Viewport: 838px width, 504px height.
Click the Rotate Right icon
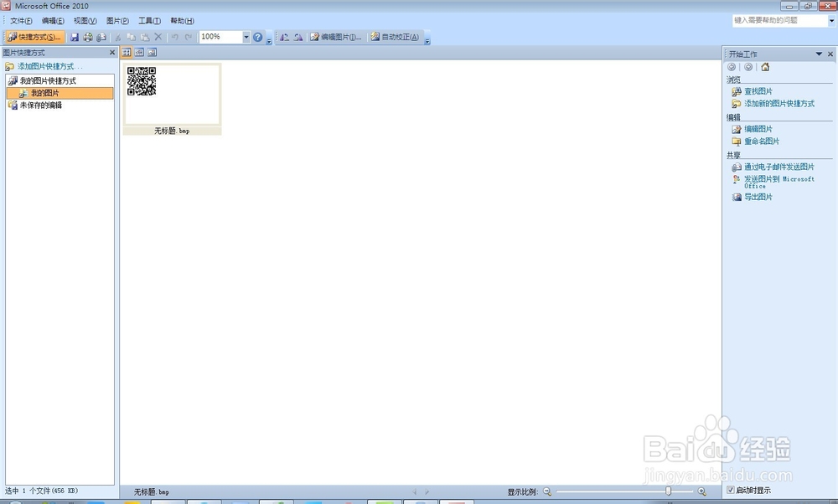pos(298,37)
